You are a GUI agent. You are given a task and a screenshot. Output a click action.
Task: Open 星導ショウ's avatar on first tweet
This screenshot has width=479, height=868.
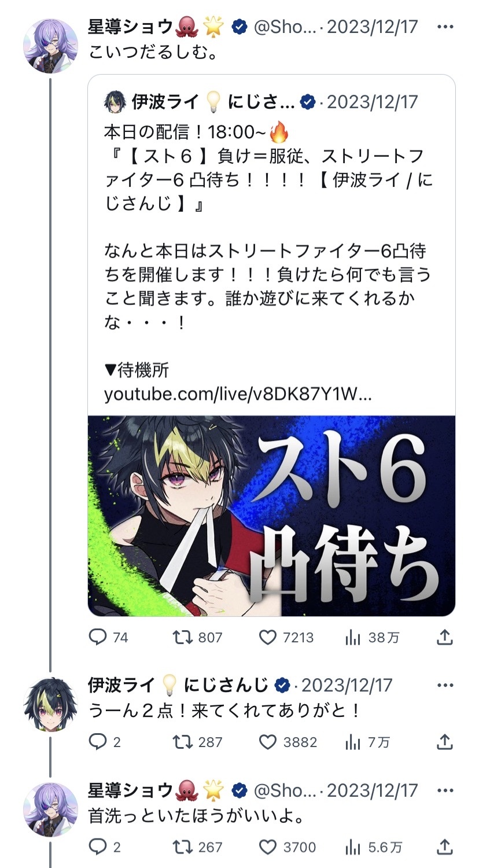coord(50,46)
